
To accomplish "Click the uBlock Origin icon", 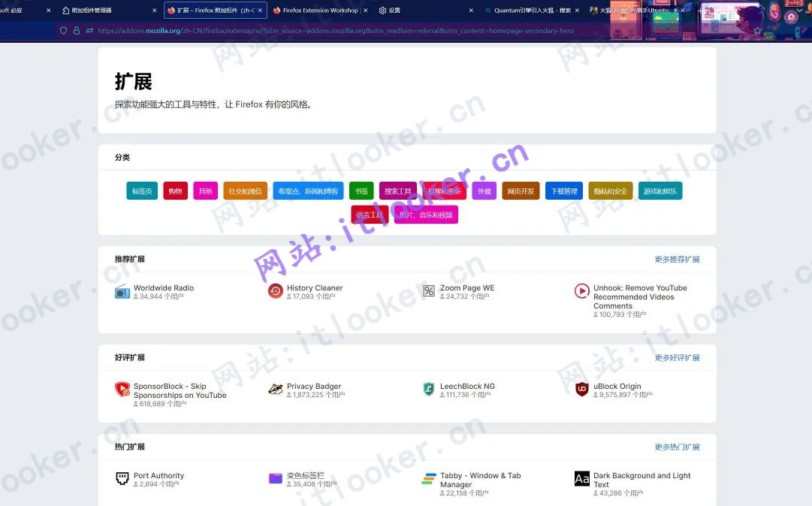I will click(582, 389).
